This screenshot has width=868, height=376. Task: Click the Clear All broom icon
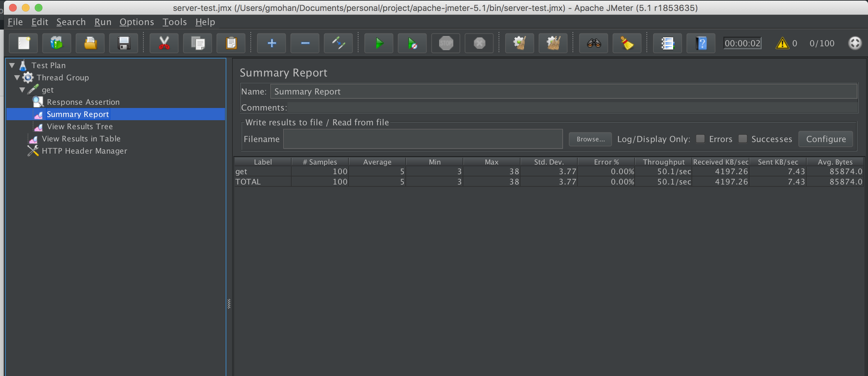point(553,43)
